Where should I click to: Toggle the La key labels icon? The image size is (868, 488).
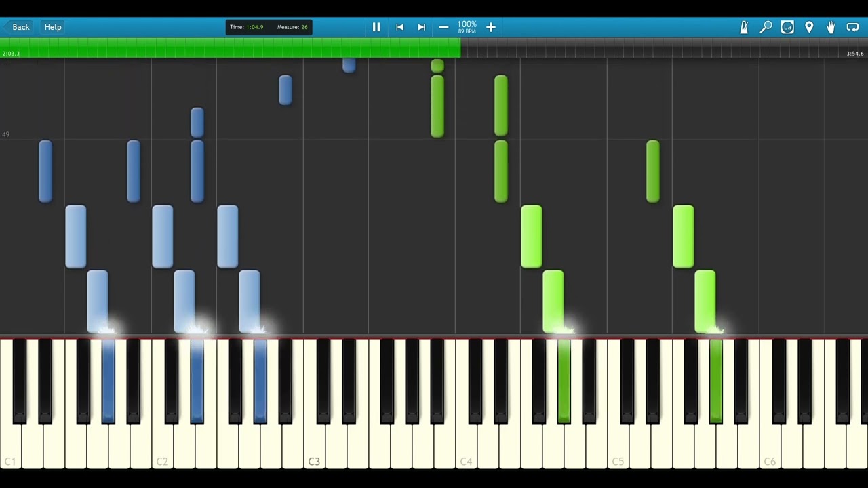pyautogui.click(x=787, y=27)
